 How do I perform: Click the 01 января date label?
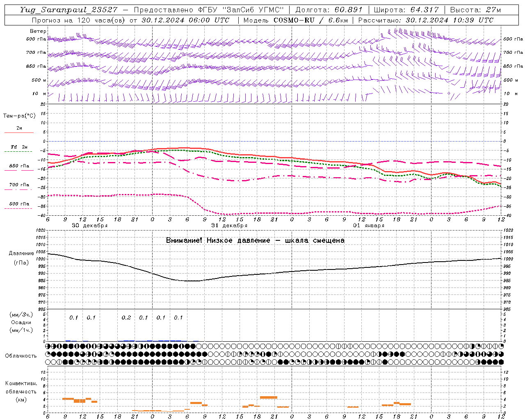click(x=369, y=226)
